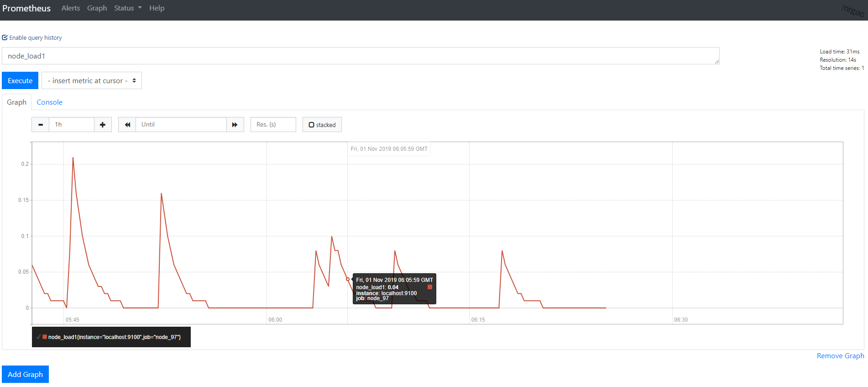
Task: Click the Total time series: 1 text
Action: [842, 68]
